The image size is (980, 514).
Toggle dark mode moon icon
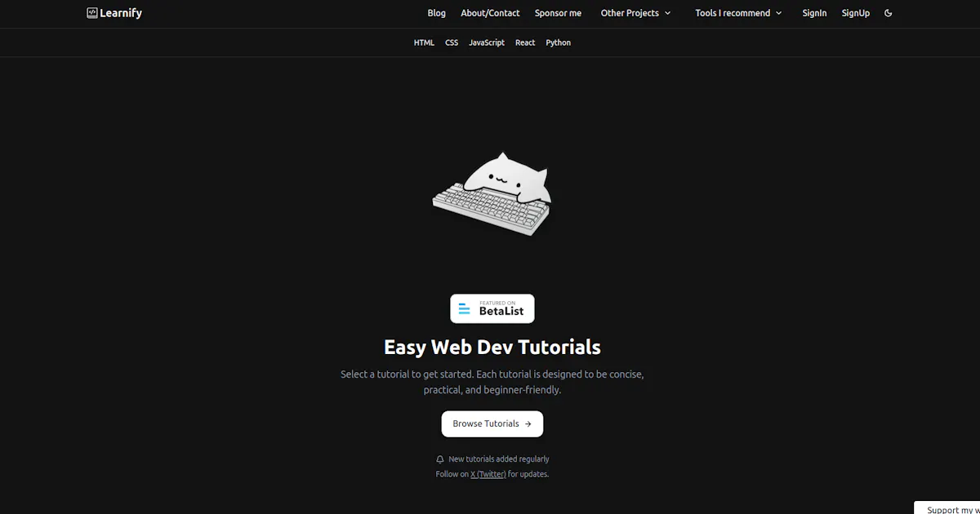click(x=889, y=13)
